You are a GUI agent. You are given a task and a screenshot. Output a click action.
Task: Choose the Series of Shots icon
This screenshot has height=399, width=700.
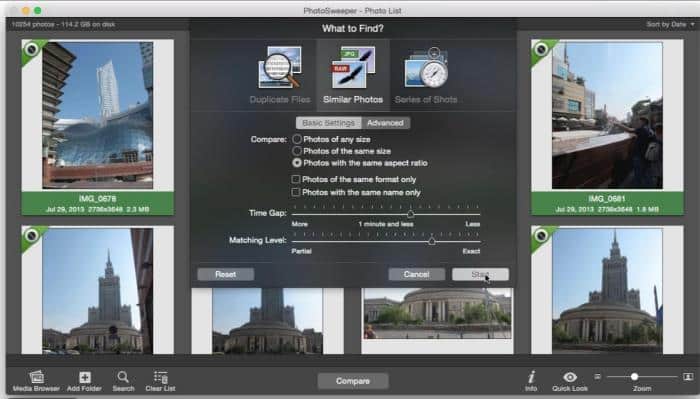point(426,67)
